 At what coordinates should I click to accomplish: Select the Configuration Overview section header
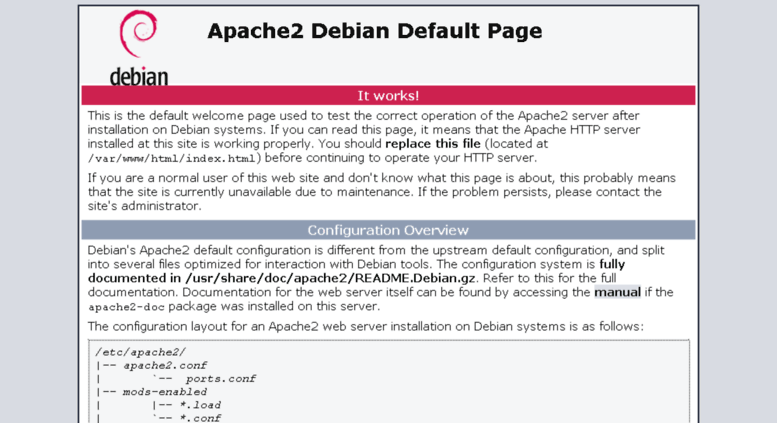(x=388, y=230)
